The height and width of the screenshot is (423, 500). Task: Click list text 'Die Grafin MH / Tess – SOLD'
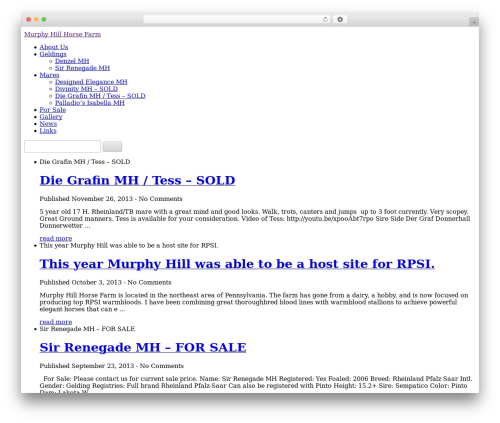click(85, 162)
